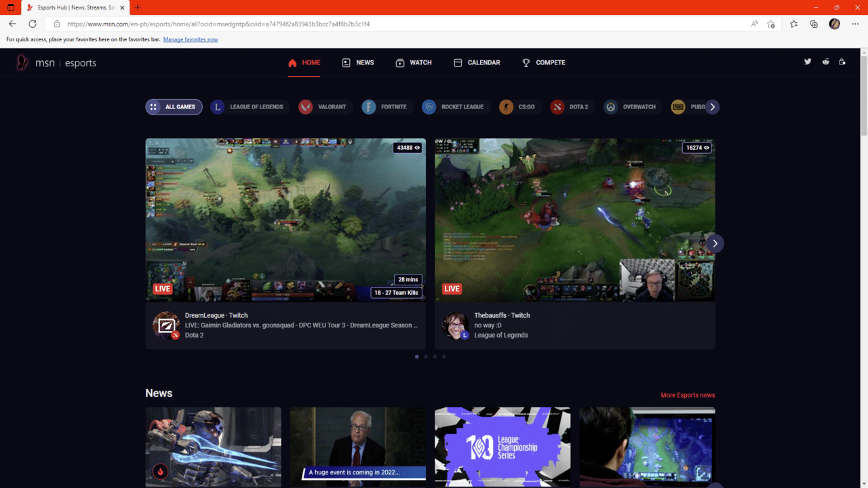
Task: Select the Overwatch game filter
Action: click(x=632, y=107)
